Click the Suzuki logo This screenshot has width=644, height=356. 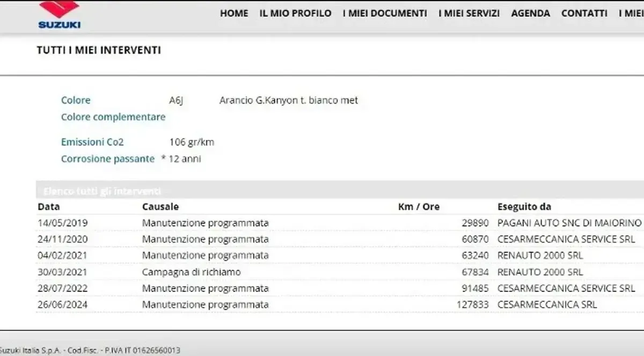(x=59, y=14)
